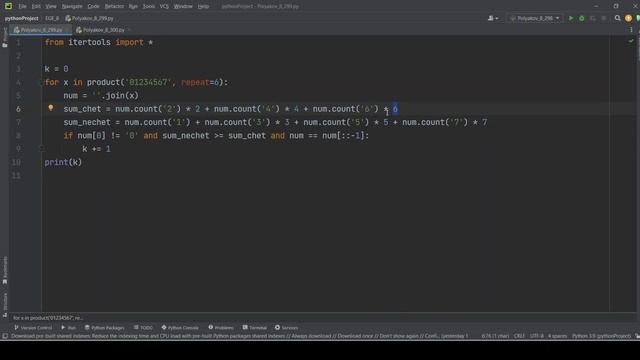Open the user account dropdown
Screen dimensions: 640x360
click(x=493, y=18)
